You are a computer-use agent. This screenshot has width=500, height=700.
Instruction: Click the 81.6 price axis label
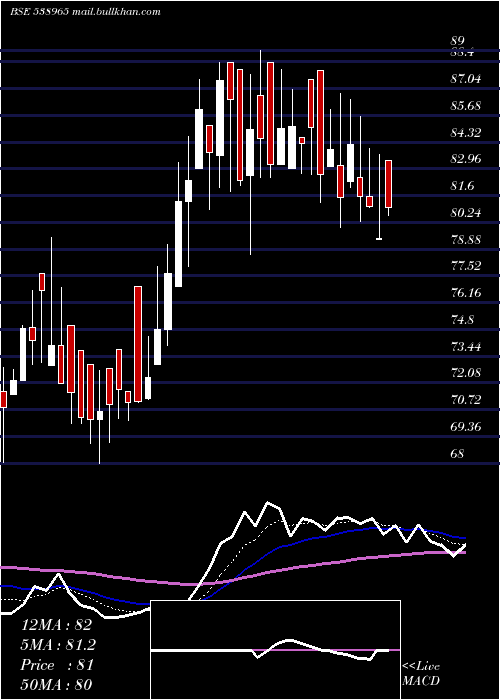click(x=462, y=186)
